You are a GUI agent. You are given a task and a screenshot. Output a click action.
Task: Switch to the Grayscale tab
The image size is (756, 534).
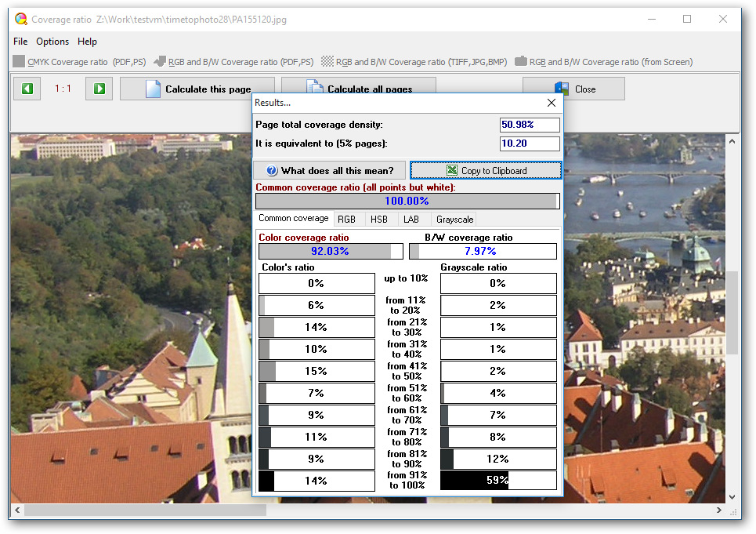click(454, 220)
